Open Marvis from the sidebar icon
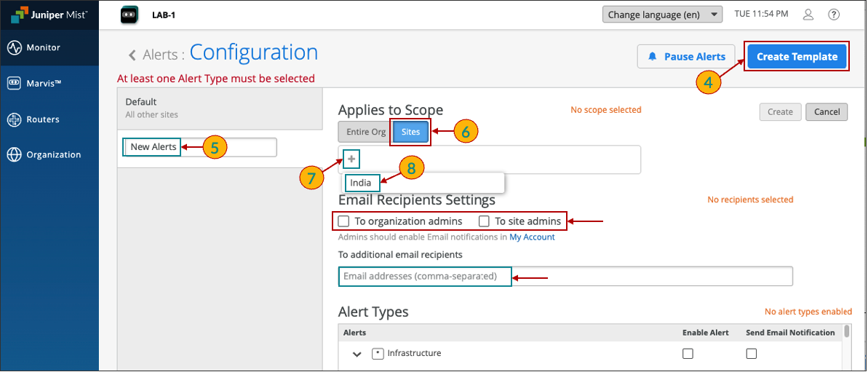Screen dimensions: 868x372 [15, 84]
